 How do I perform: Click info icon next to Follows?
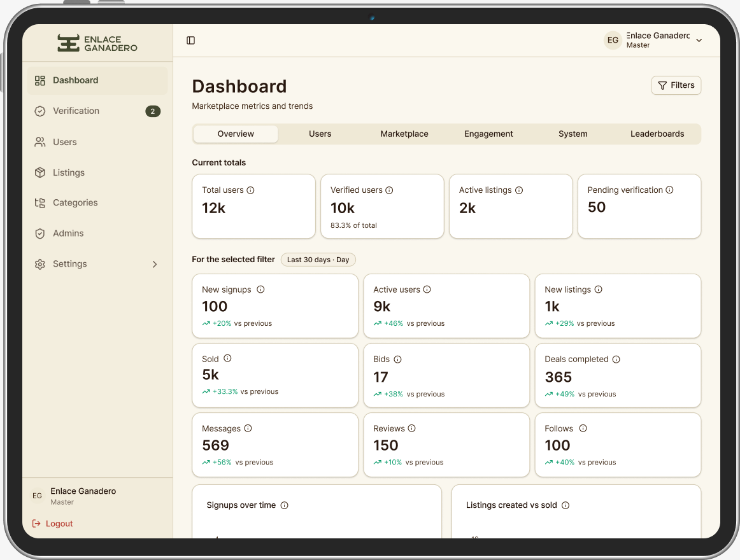point(583,428)
